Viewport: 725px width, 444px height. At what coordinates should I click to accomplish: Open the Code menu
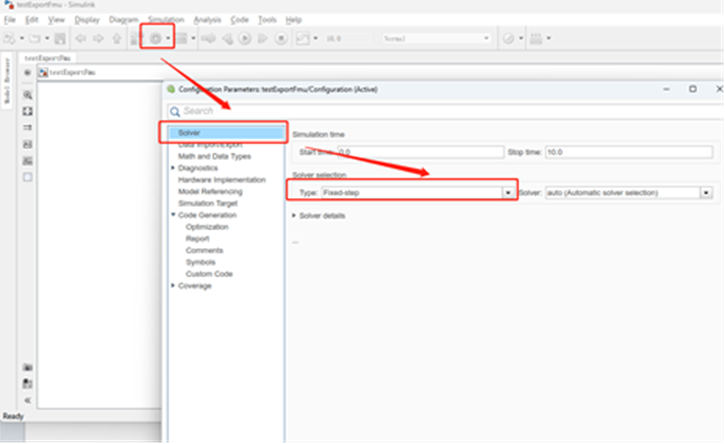click(240, 20)
